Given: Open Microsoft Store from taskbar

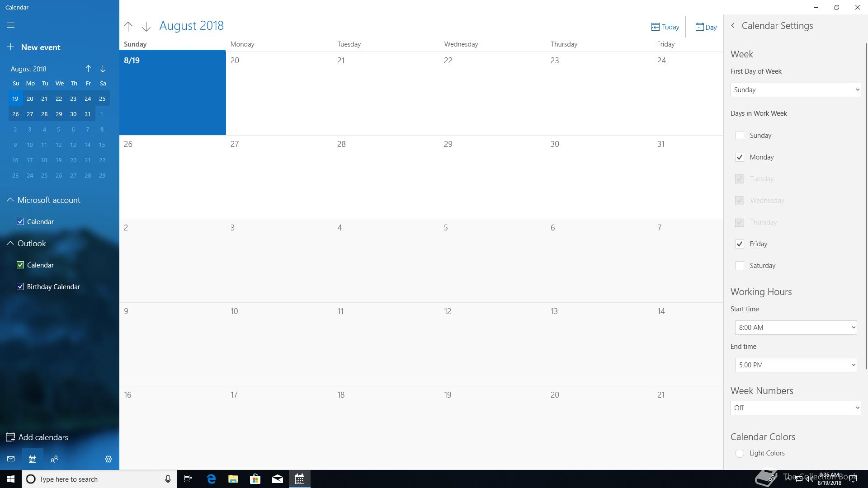Looking at the screenshot, I should (255, 479).
